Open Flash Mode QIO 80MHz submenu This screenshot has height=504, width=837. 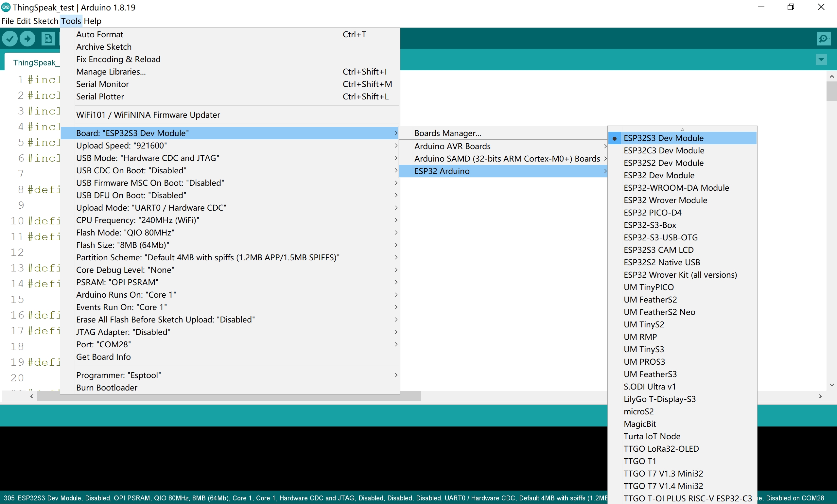[x=230, y=233]
